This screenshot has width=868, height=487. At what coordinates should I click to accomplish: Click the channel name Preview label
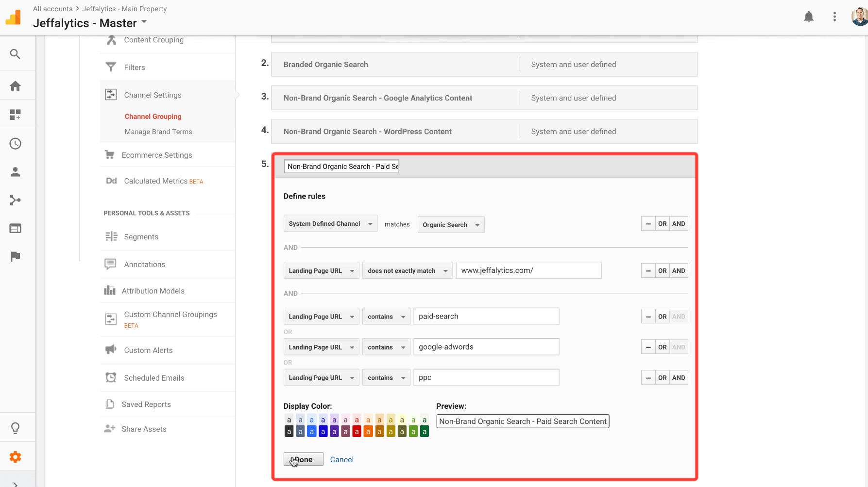click(x=523, y=421)
